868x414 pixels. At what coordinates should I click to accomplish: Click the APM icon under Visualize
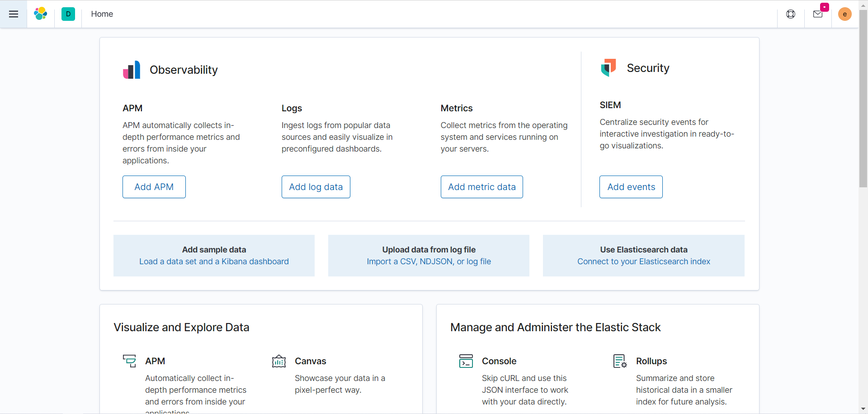click(x=129, y=361)
